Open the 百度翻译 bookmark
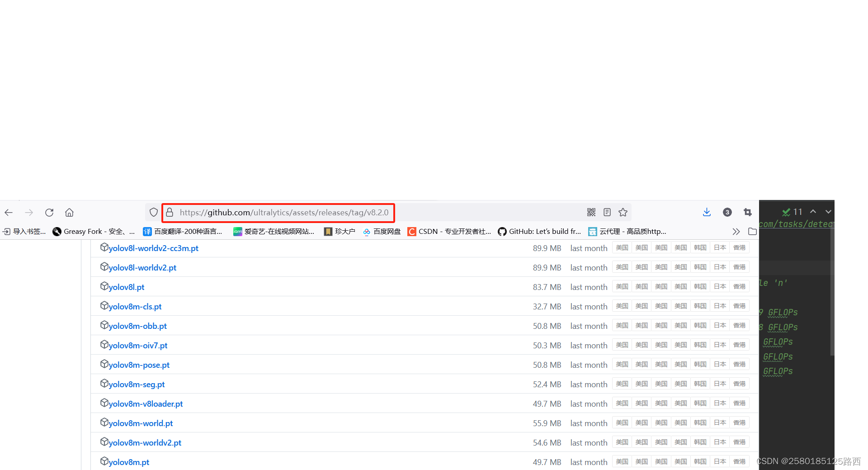 (183, 232)
